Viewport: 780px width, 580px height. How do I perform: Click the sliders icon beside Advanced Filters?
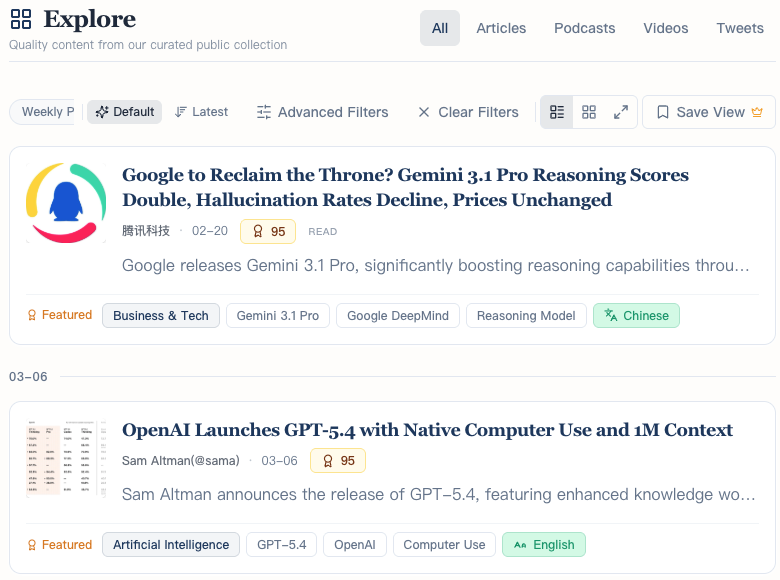point(264,112)
